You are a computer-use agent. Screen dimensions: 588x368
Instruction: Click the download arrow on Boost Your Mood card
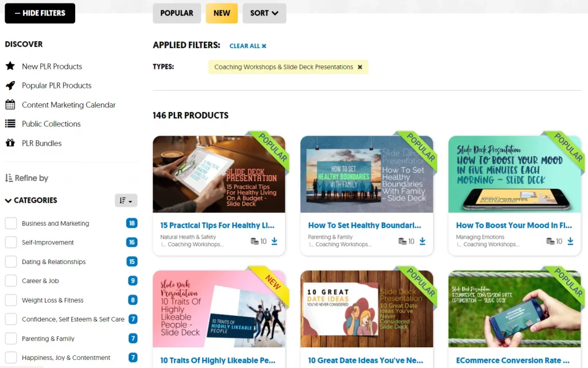click(570, 241)
